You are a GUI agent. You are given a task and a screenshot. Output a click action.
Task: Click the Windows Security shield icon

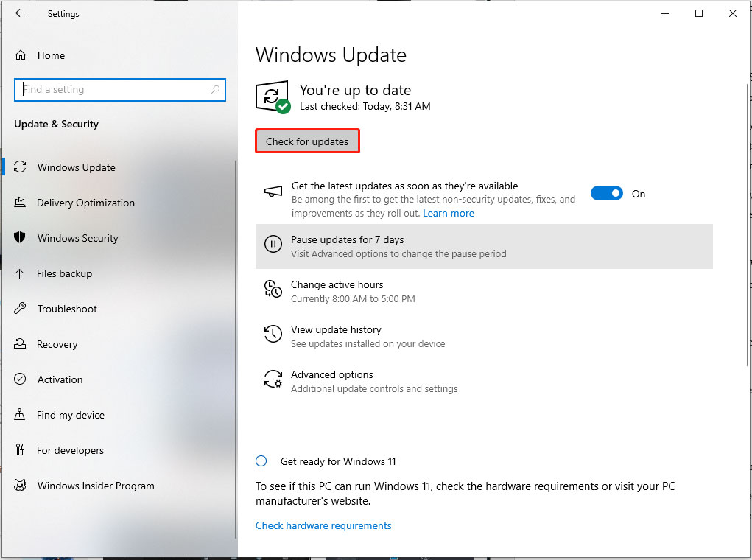coord(20,237)
